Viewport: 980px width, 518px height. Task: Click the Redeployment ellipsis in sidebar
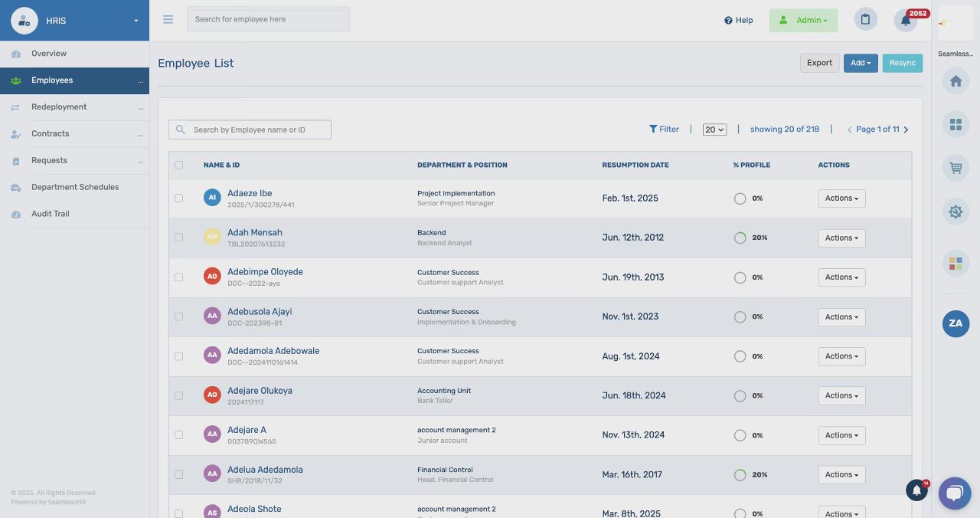(141, 107)
